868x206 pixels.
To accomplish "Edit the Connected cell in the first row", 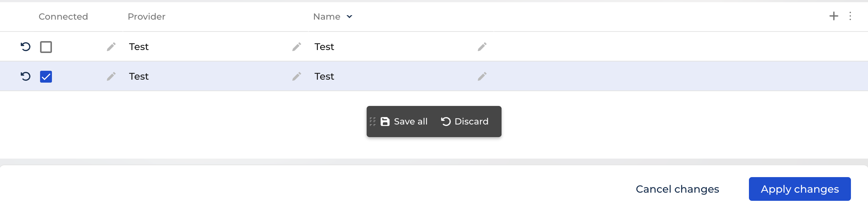I will click(x=111, y=47).
